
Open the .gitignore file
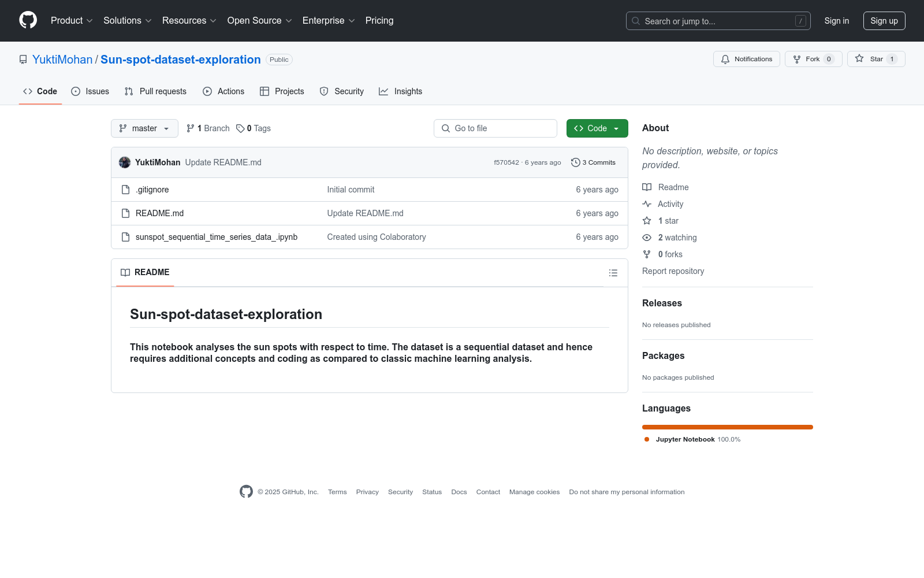[152, 190]
